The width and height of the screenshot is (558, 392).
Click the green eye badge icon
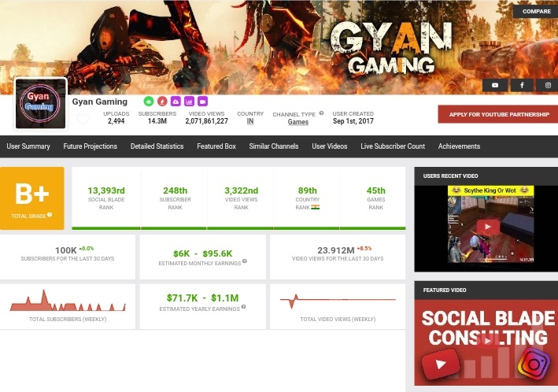pyautogui.click(x=149, y=102)
